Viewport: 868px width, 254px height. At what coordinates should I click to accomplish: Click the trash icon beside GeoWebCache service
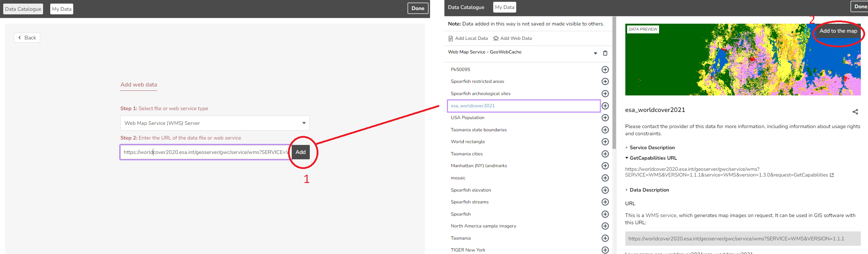coord(605,53)
